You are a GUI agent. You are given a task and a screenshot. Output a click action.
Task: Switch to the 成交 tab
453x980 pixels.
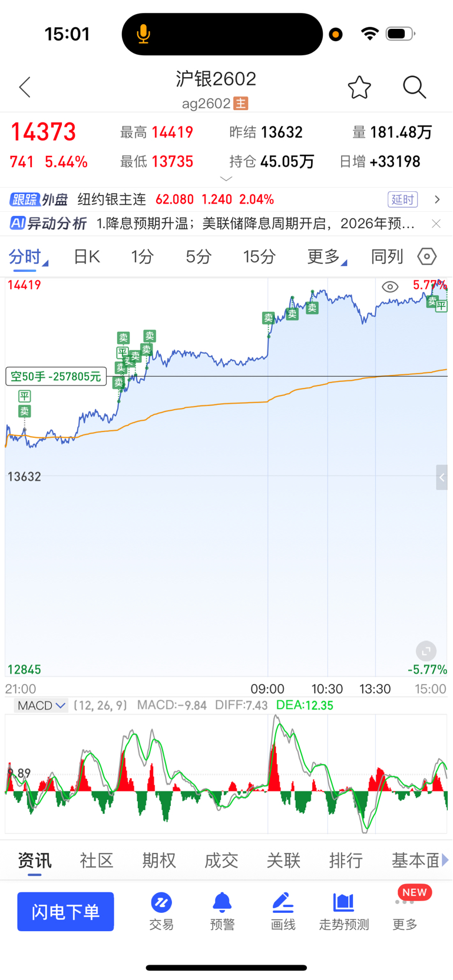point(221,861)
